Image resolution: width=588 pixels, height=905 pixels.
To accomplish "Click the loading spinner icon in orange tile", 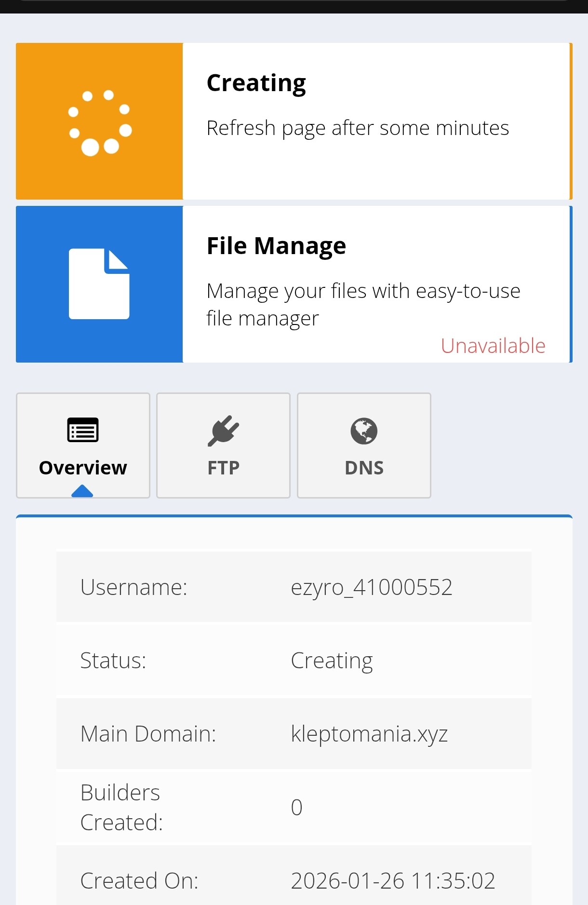I will click(x=100, y=122).
